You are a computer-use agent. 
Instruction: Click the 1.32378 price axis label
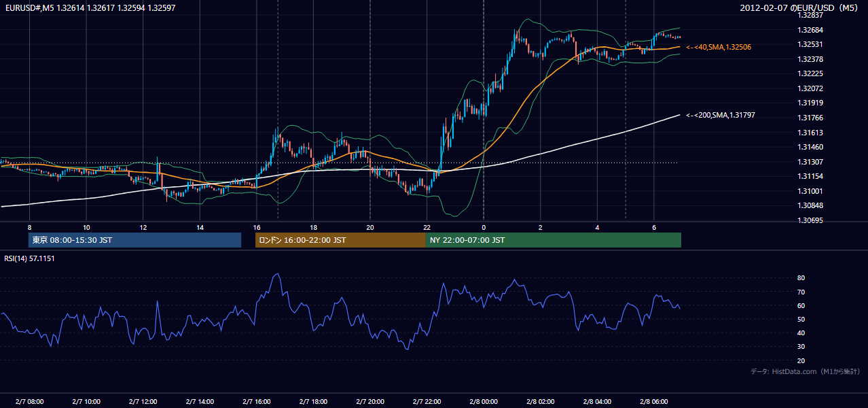[812, 59]
